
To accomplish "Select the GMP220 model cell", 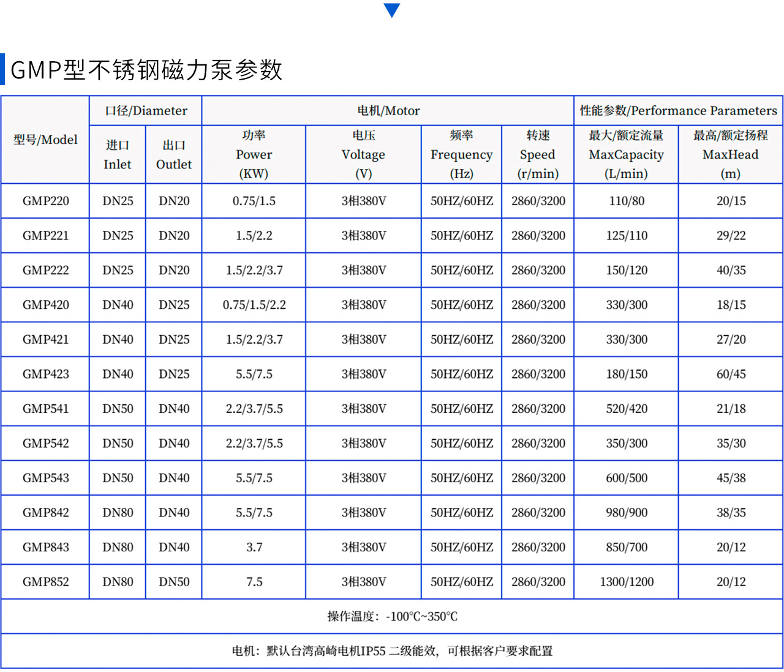I will point(46,201).
